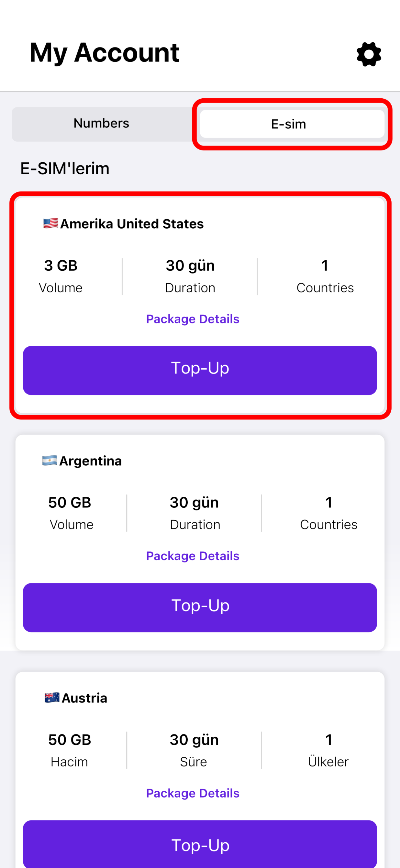The image size is (400, 868).
Task: Open settings via the gear icon
Action: (369, 54)
